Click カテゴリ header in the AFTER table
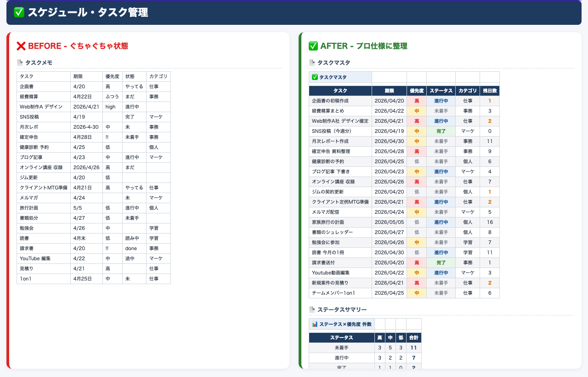 [x=468, y=91]
